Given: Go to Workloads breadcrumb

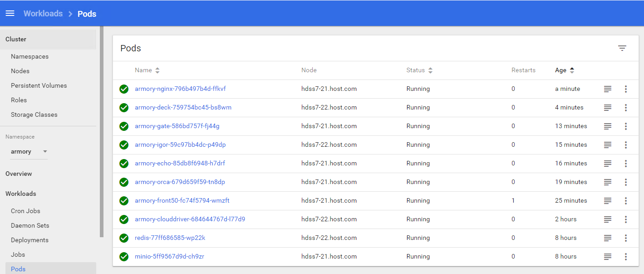Looking at the screenshot, I should click(43, 14).
